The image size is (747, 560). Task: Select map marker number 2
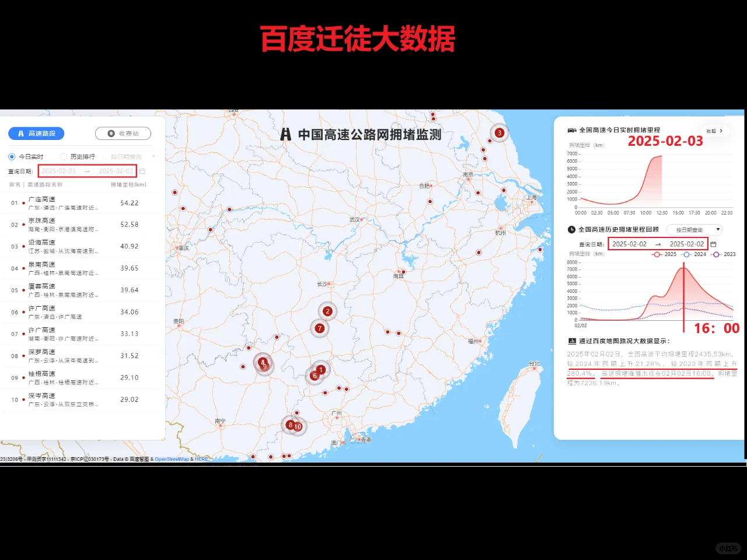point(327,311)
